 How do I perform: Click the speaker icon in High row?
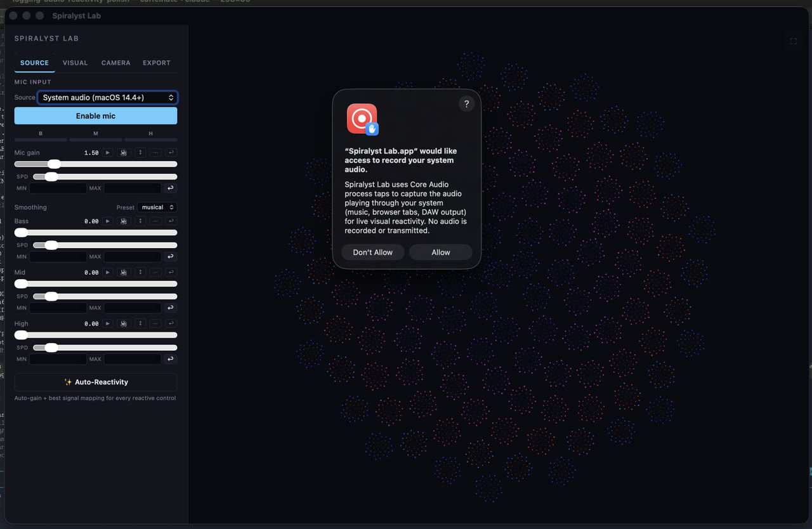[x=124, y=324]
